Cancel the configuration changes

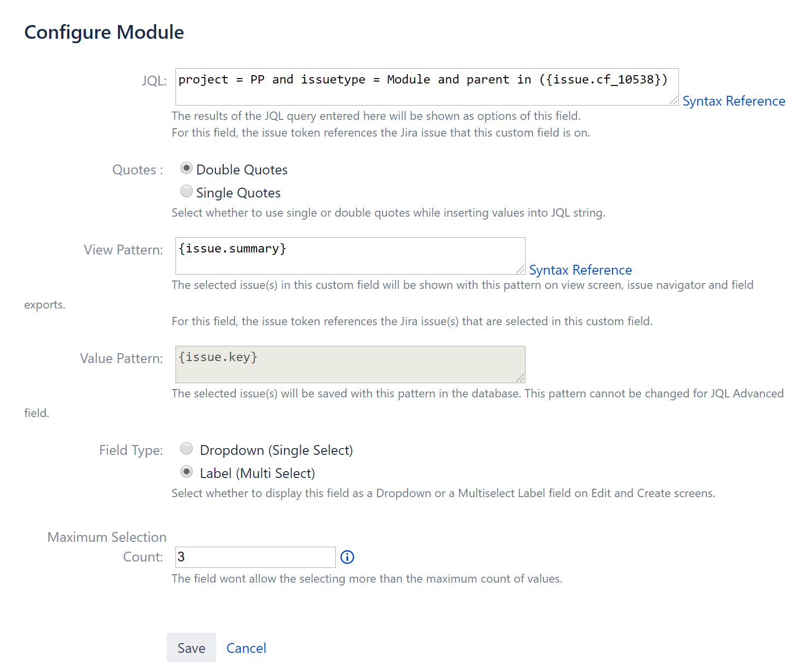(x=246, y=648)
